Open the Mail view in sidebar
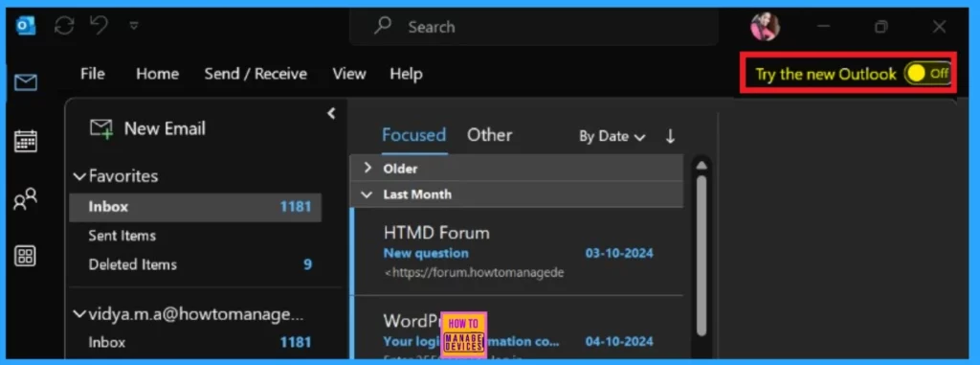The height and width of the screenshot is (365, 980). [x=26, y=82]
